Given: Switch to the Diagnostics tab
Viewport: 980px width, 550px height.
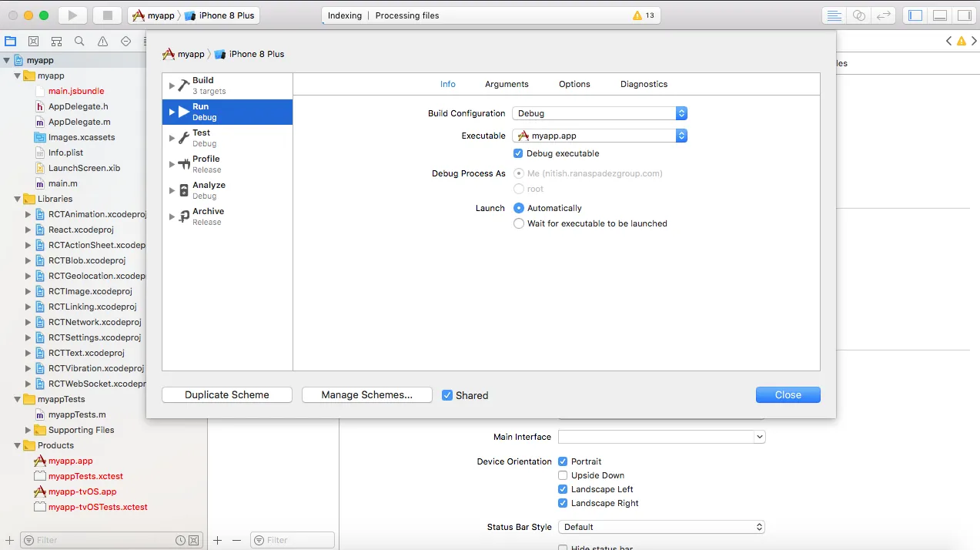Looking at the screenshot, I should point(644,84).
